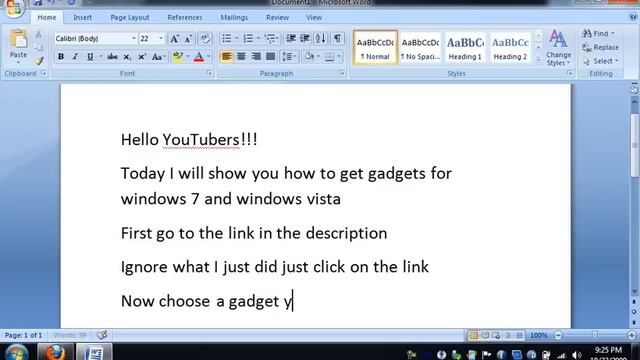Click the proofing check icon in status bar
The height and width of the screenshot is (360, 640).
pos(102,335)
